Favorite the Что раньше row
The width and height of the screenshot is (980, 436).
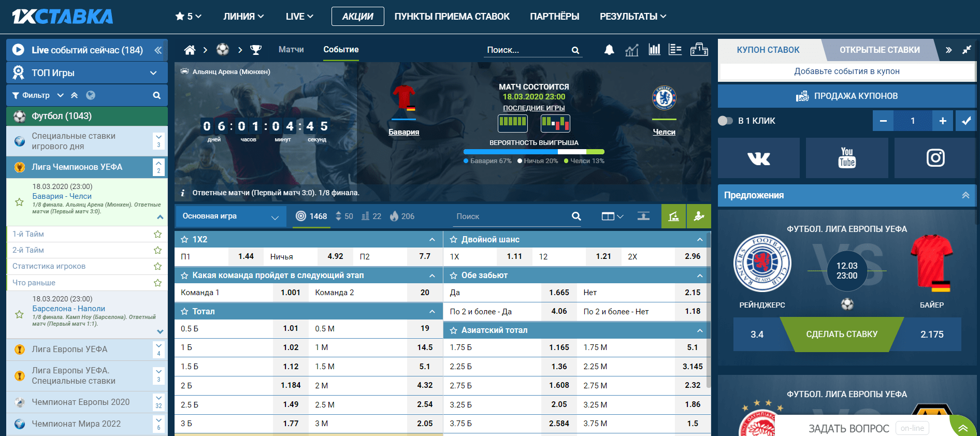157,283
